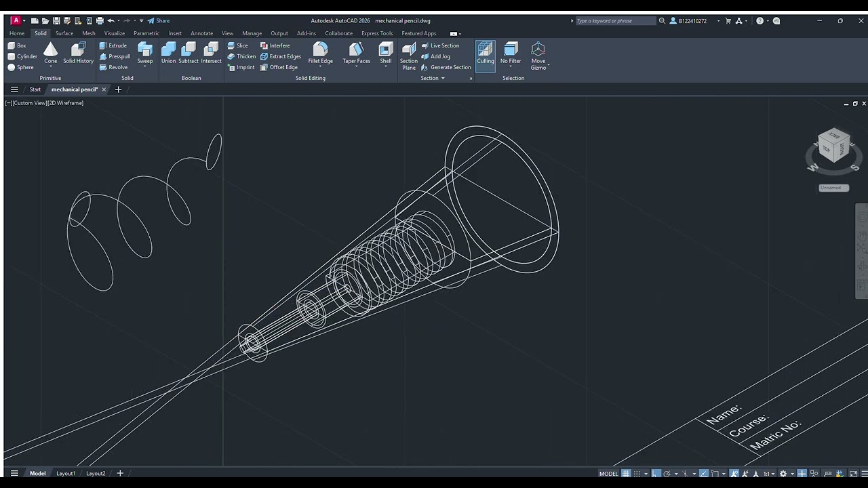Apply the Intersect boolean tool
This screenshot has height=488, width=868.
(x=211, y=53)
